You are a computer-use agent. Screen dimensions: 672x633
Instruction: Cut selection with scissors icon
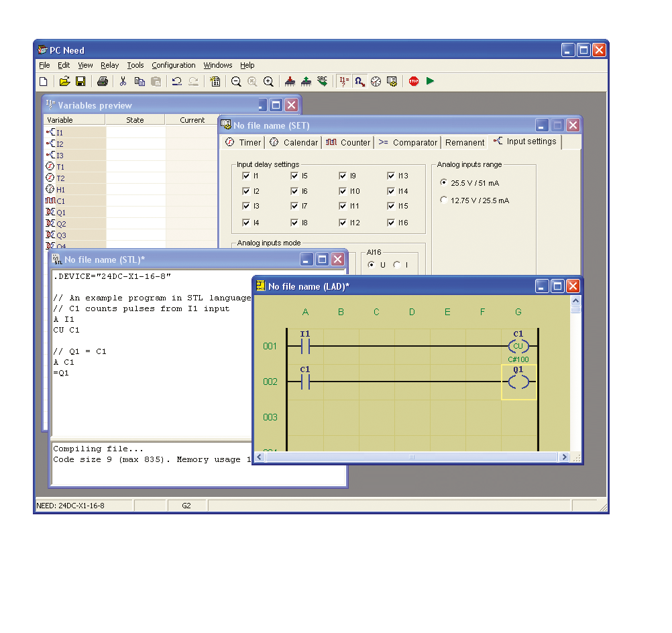coord(123,81)
